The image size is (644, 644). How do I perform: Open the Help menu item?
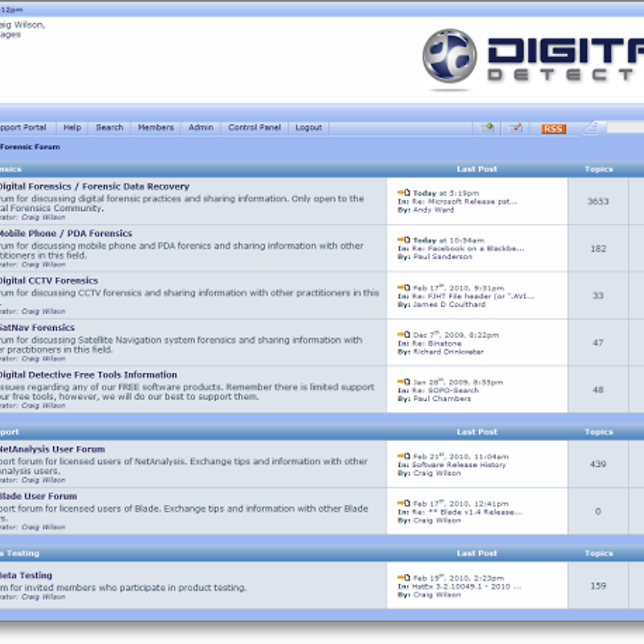click(x=72, y=127)
